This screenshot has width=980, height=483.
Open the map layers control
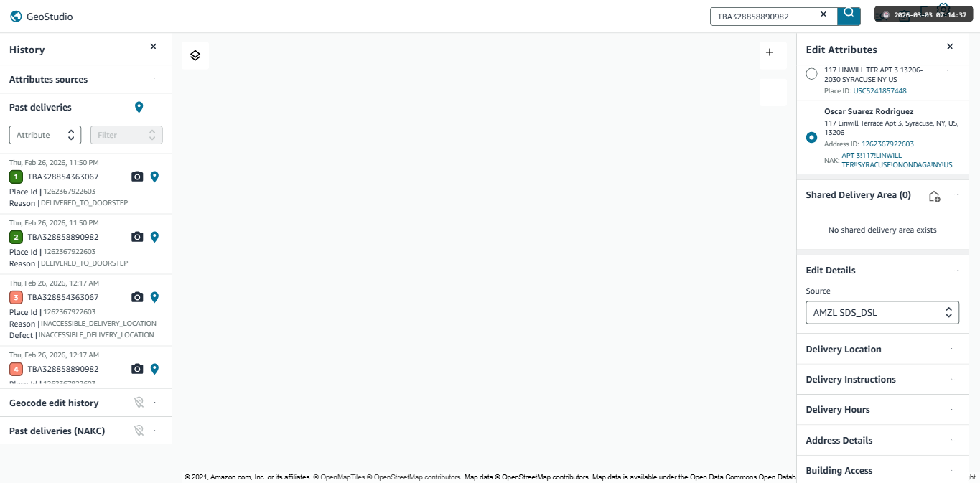(195, 55)
